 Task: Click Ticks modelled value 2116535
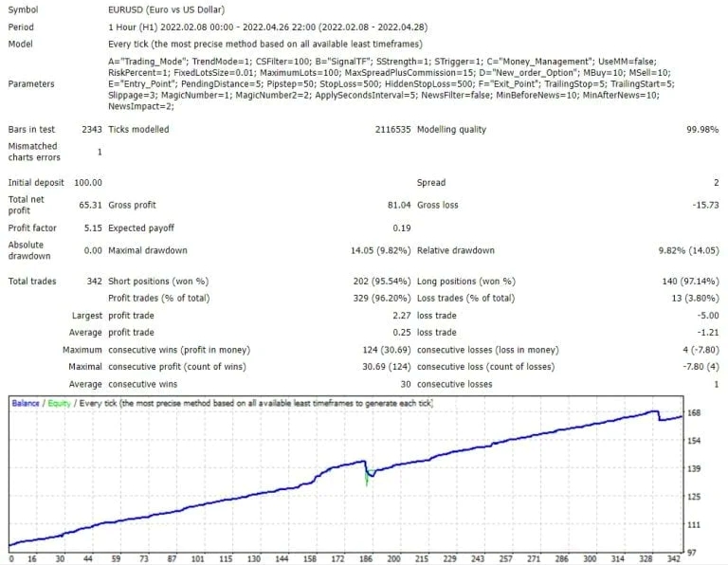392,130
